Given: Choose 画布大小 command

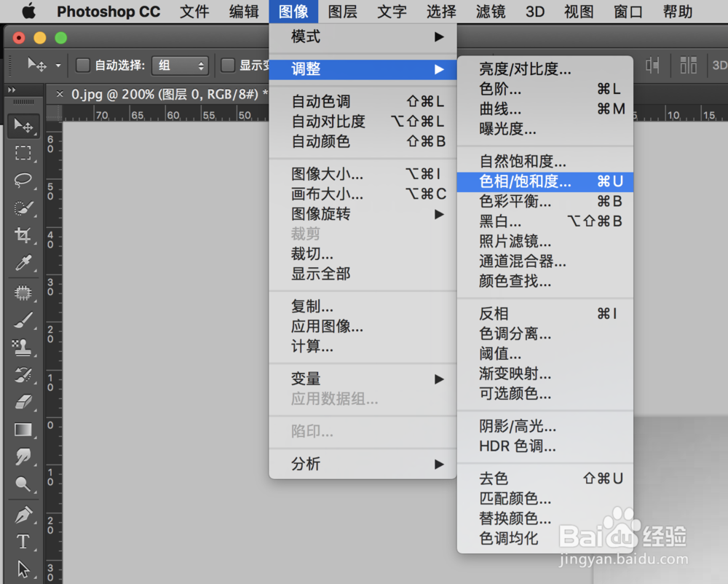Looking at the screenshot, I should coord(363,194).
